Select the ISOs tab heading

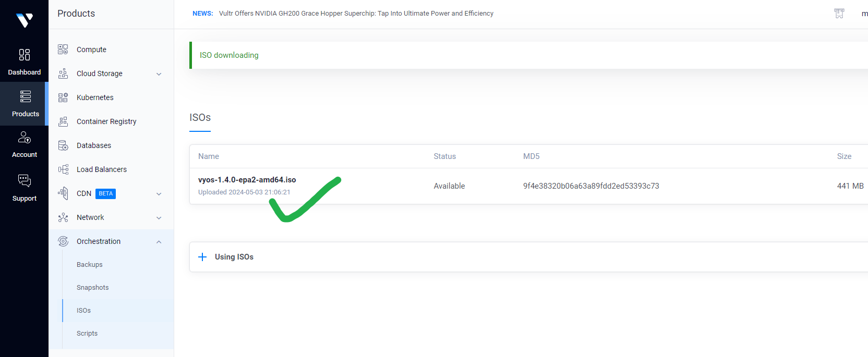point(200,118)
